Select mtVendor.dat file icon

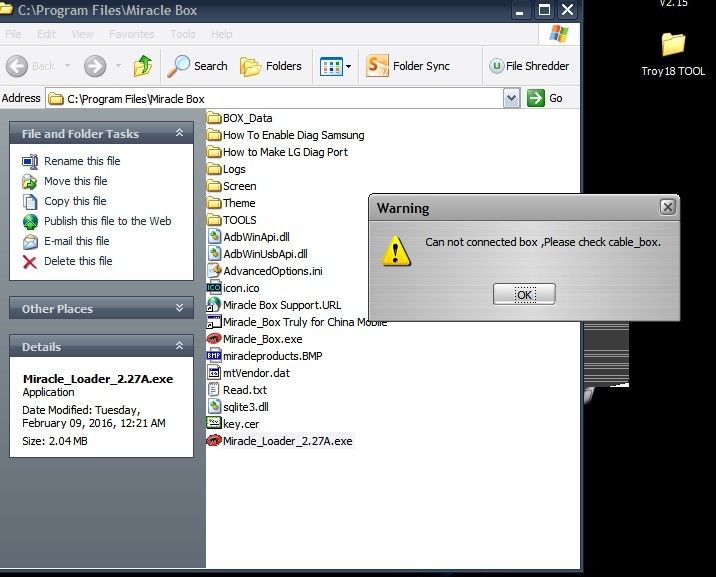pos(214,373)
